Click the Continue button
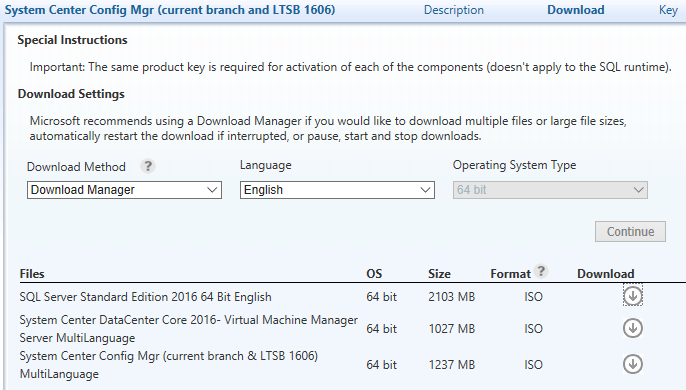This screenshot has width=686, height=390. [x=630, y=232]
